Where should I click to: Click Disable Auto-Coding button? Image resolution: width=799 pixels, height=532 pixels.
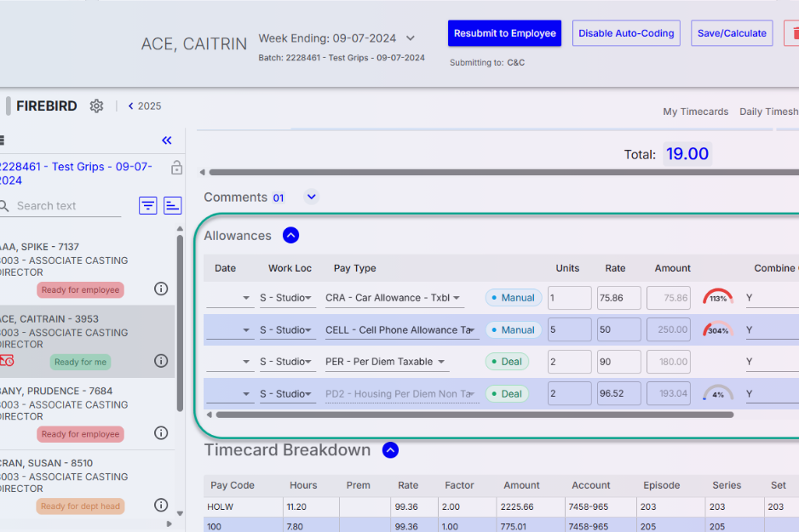point(626,33)
